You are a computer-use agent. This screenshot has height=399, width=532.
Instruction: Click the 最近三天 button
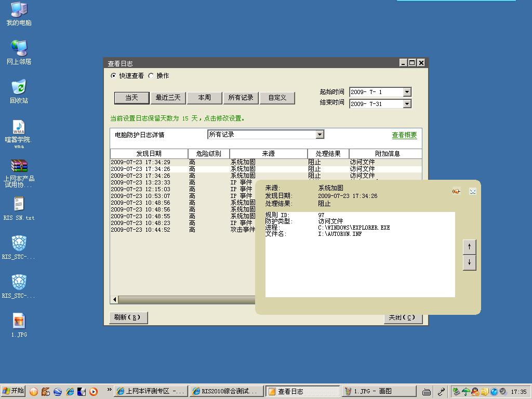(x=168, y=98)
